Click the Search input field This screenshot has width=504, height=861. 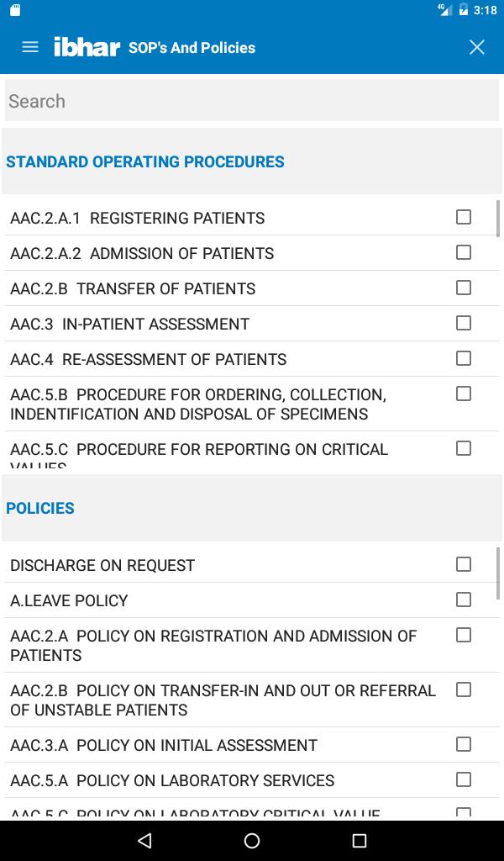252,101
